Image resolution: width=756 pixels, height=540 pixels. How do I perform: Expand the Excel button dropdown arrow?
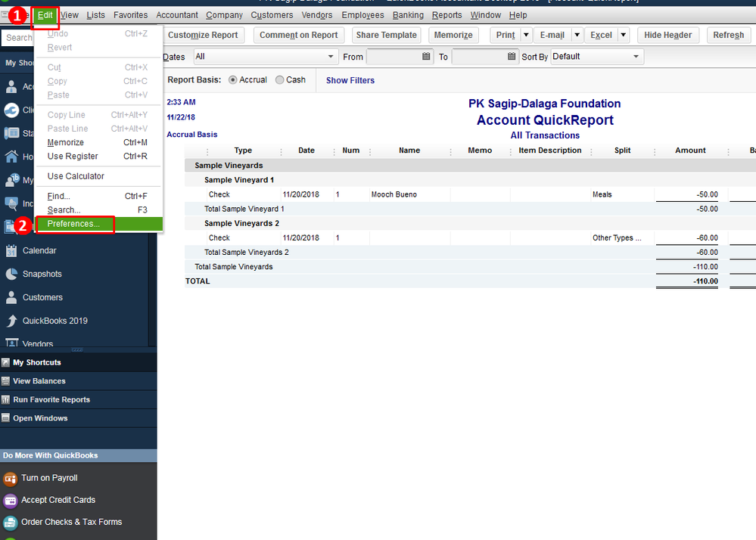(x=624, y=35)
